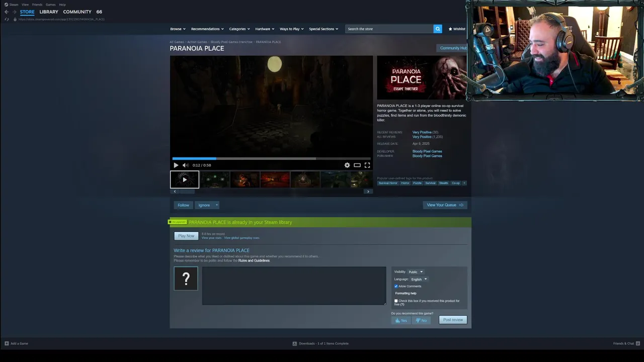Image resolution: width=644 pixels, height=362 pixels.
Task: Open Rules and Guidelines link
Action: [x=254, y=260]
